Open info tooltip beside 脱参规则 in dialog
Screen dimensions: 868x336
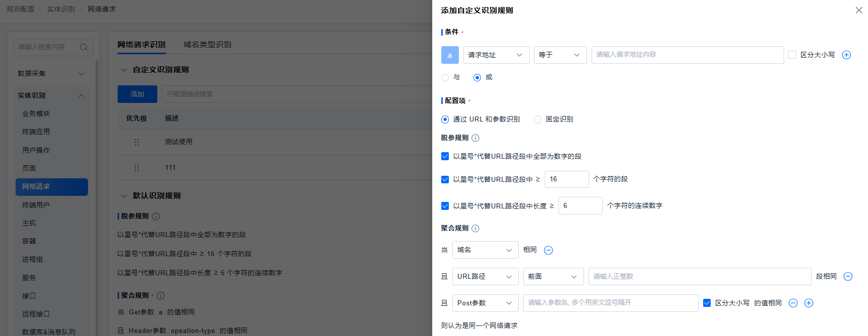coord(475,138)
